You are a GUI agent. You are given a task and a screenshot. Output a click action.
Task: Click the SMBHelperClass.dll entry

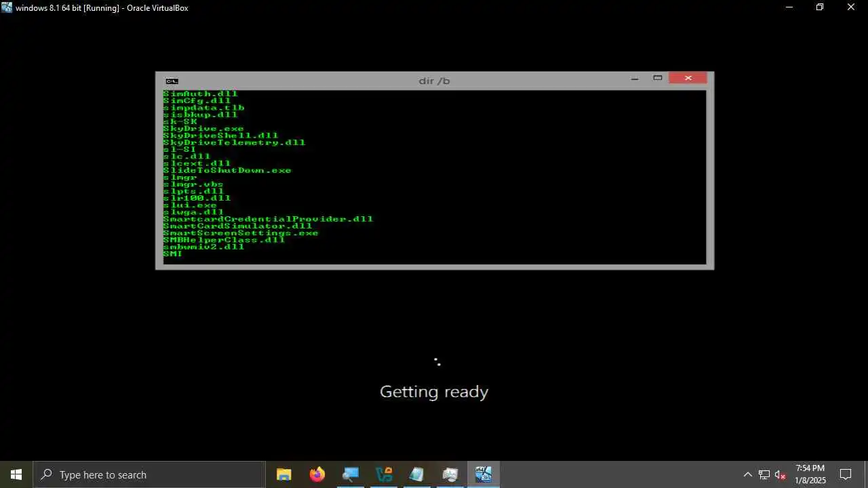(224, 239)
